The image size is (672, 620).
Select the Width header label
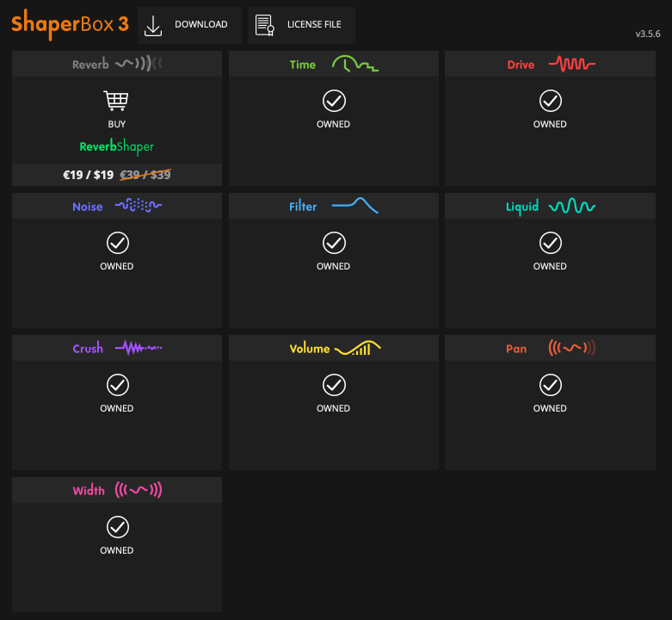(89, 490)
